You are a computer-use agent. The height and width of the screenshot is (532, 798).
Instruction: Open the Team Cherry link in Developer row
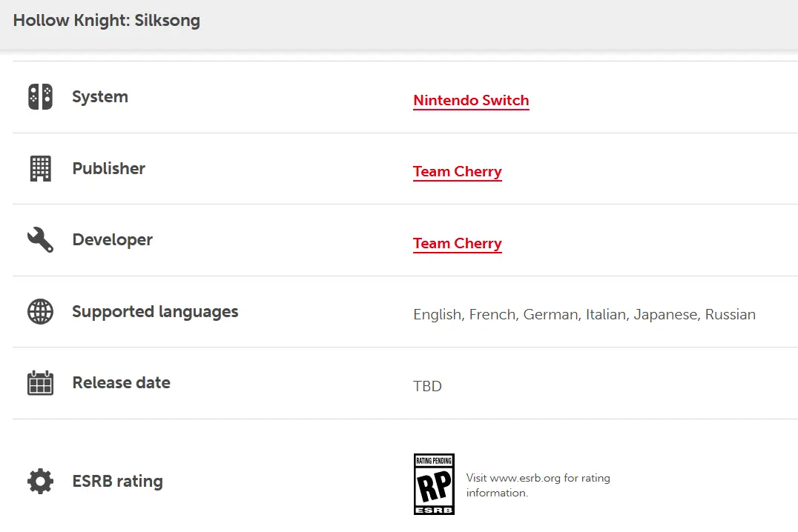[458, 244]
